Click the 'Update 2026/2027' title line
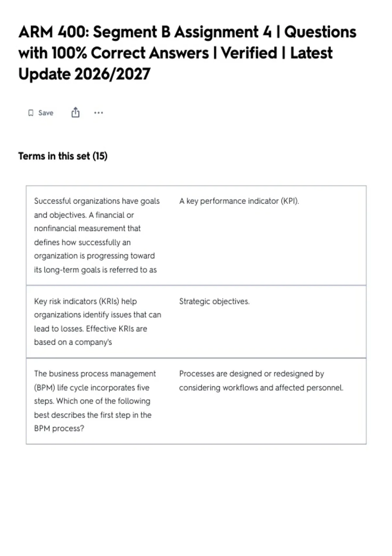Image resolution: width=392 pixels, height=556 pixels. click(84, 74)
